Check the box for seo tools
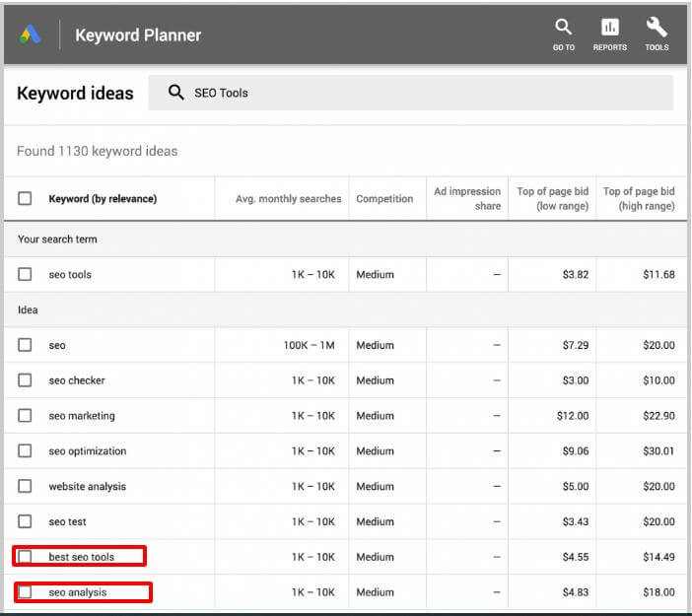The width and height of the screenshot is (692, 616). (x=25, y=274)
